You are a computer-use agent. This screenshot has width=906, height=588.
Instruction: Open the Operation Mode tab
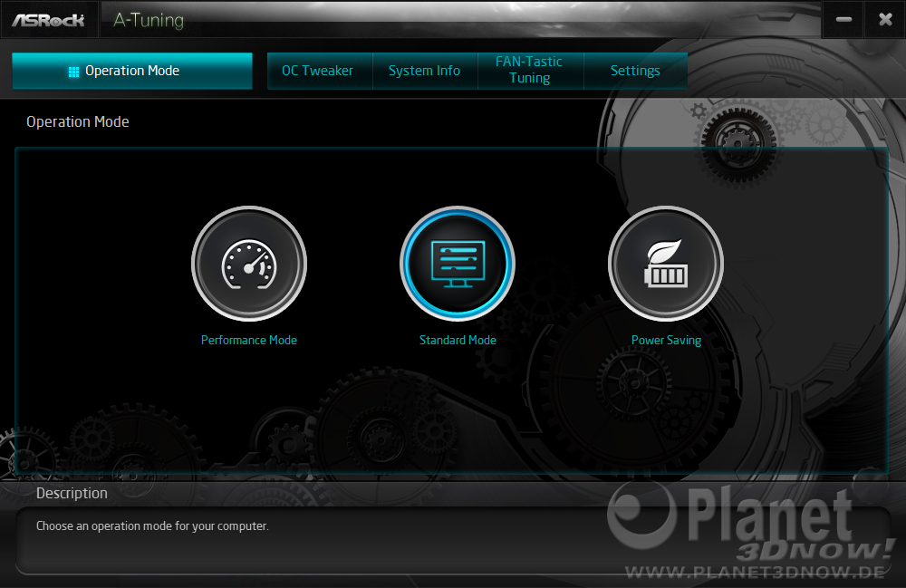[132, 71]
